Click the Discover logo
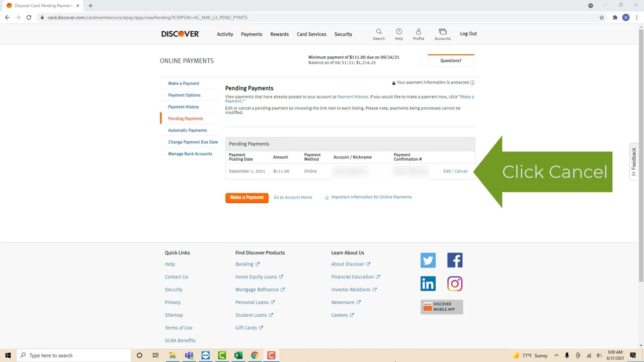Image resolution: width=644 pixels, height=362 pixels. click(x=180, y=34)
